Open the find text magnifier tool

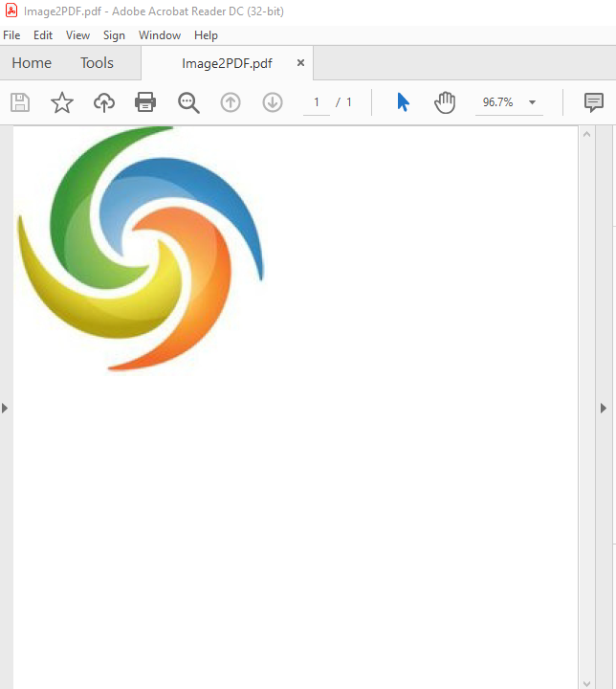(x=188, y=102)
